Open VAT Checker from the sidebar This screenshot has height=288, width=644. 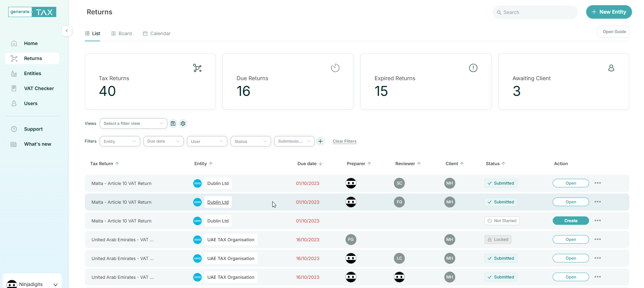click(x=39, y=88)
